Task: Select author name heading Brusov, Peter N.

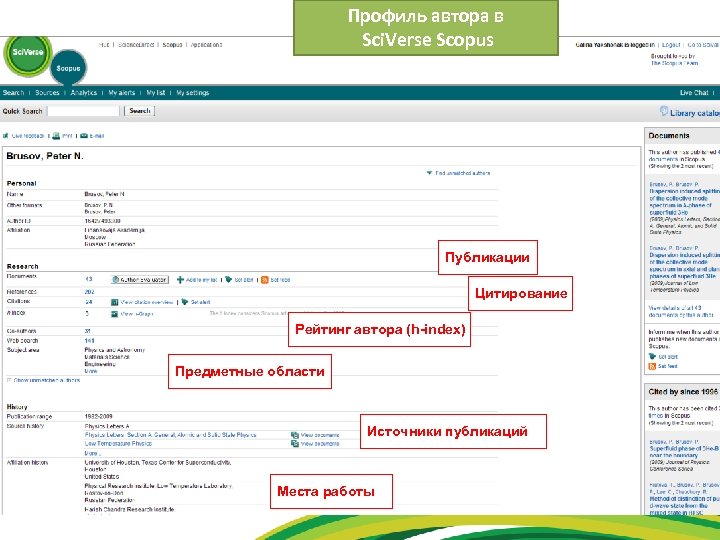Action: point(45,156)
